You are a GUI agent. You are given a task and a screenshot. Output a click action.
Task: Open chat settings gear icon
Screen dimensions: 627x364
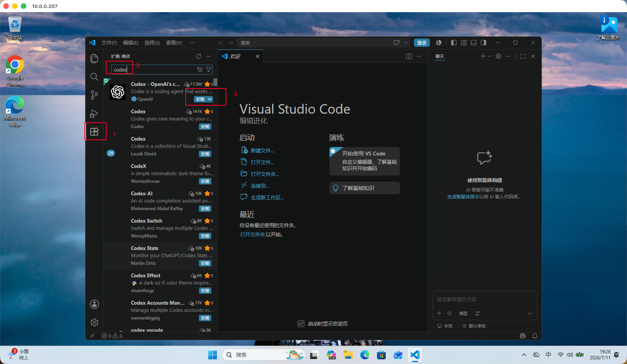click(498, 56)
